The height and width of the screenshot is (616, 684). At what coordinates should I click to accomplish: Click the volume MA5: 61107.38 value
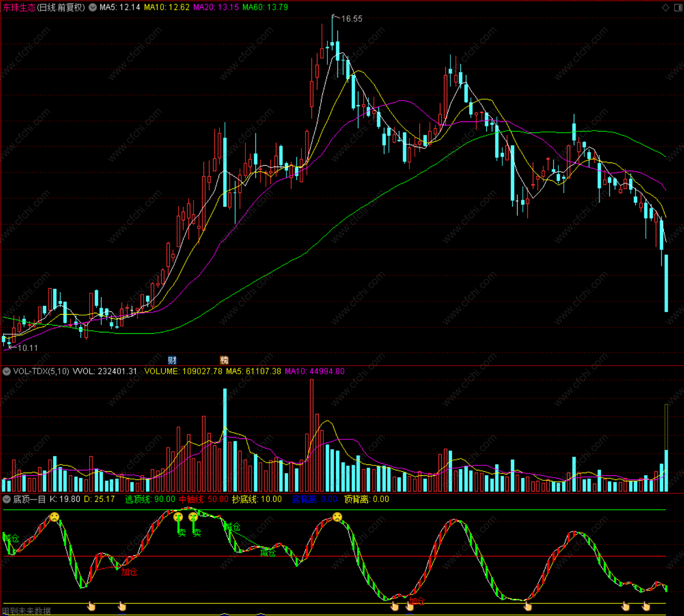(254, 372)
